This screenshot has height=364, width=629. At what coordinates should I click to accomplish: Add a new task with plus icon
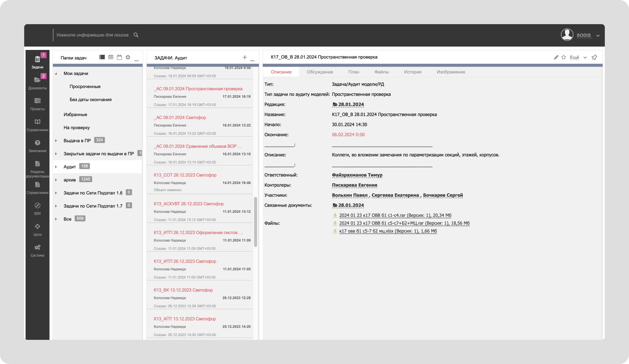(x=245, y=57)
